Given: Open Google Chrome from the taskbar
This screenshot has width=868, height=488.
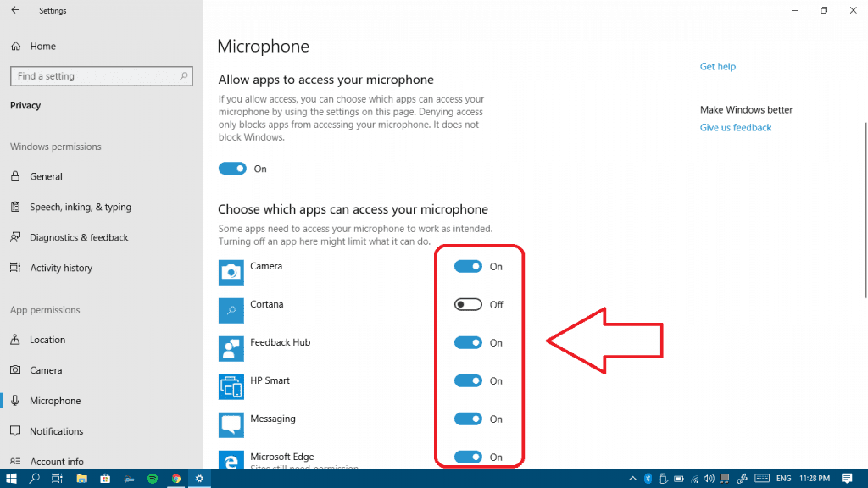Looking at the screenshot, I should coord(176,479).
